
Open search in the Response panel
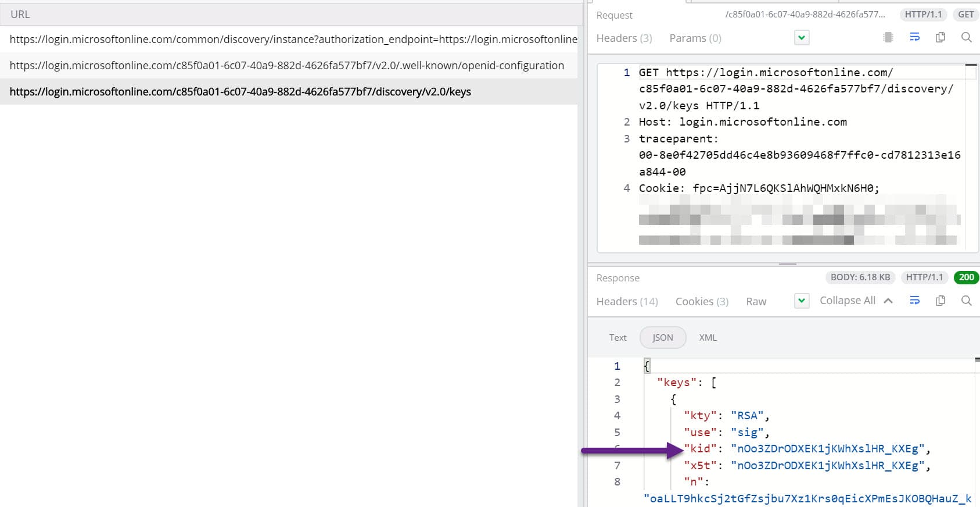click(967, 301)
